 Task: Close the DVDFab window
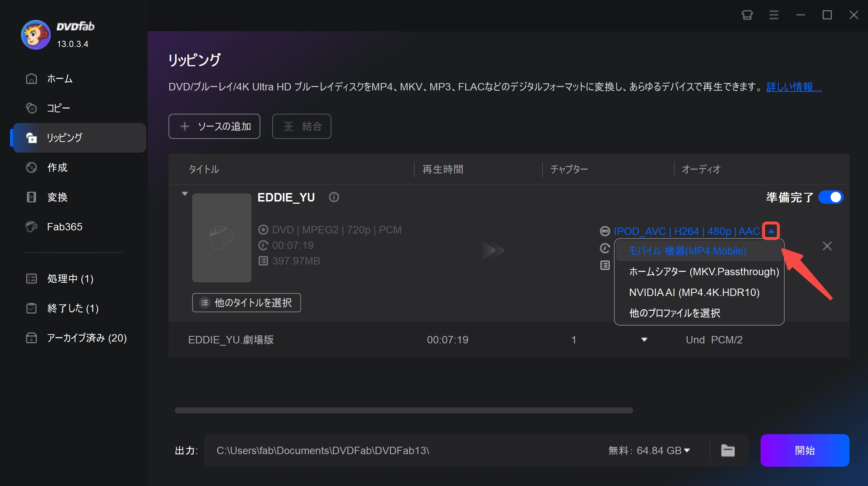click(x=854, y=15)
